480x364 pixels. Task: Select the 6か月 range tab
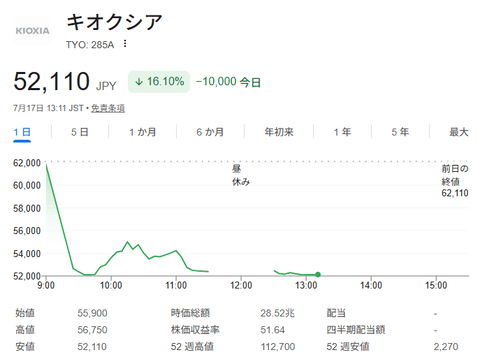point(210,132)
